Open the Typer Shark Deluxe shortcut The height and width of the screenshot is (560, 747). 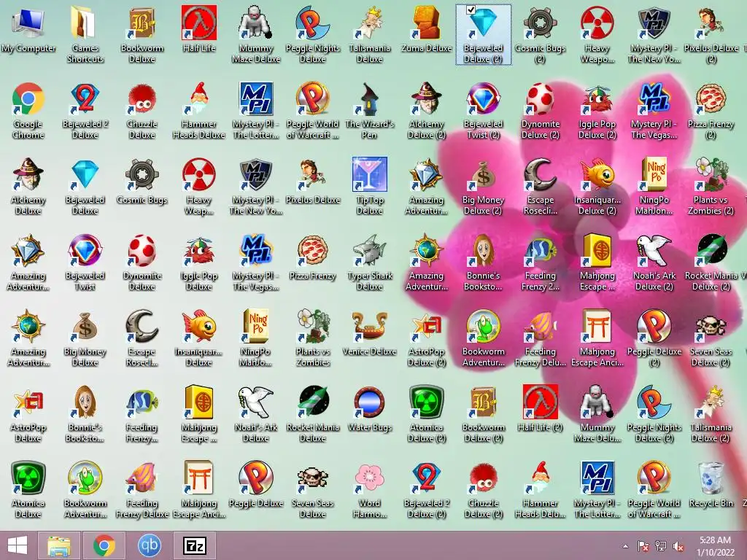pos(370,262)
